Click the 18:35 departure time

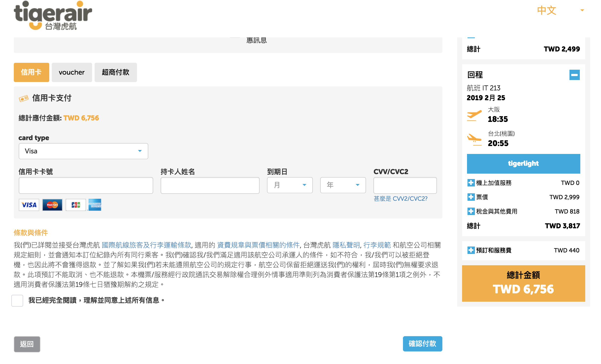(498, 119)
